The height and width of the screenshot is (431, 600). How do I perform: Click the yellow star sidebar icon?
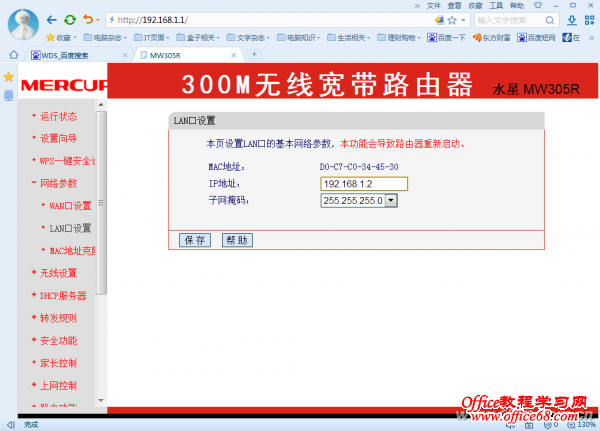coord(8,77)
